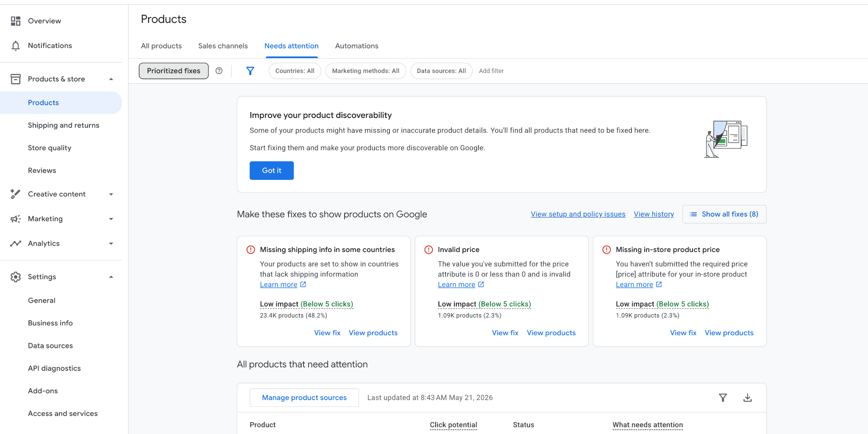Click the blue filter funnel icon
This screenshot has width=868, height=434.
[x=250, y=71]
